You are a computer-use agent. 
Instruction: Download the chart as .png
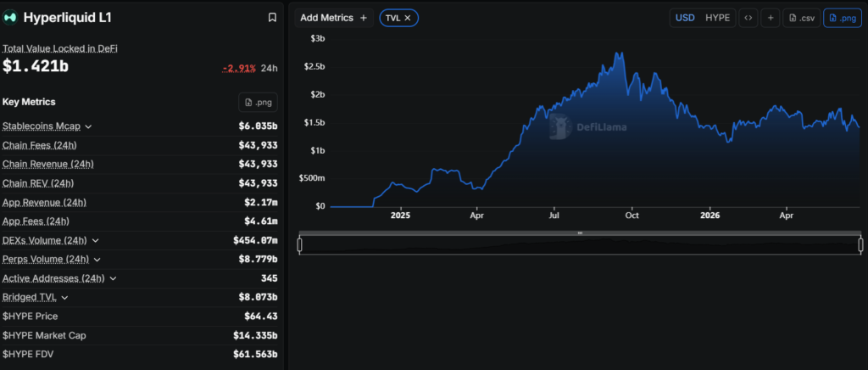842,18
